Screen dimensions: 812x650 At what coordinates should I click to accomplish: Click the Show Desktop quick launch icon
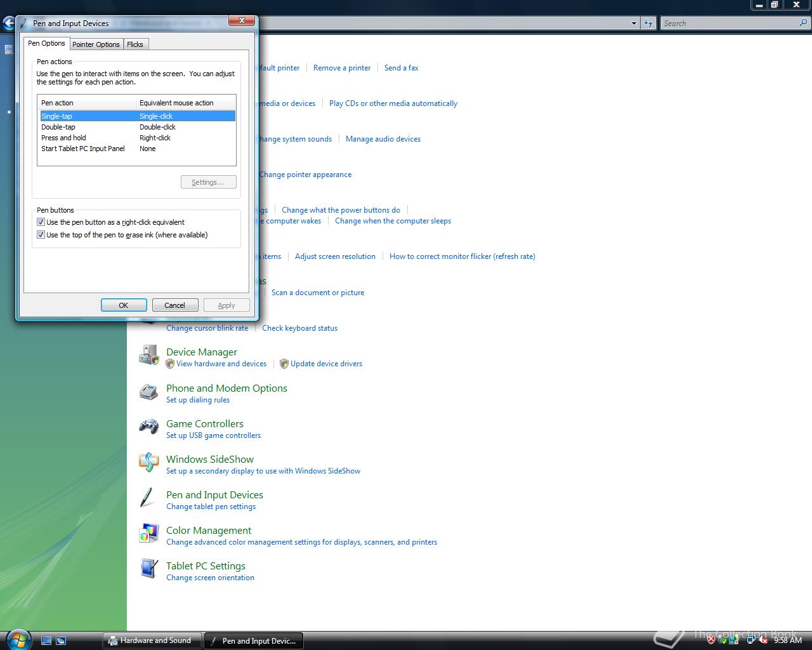tap(46, 641)
